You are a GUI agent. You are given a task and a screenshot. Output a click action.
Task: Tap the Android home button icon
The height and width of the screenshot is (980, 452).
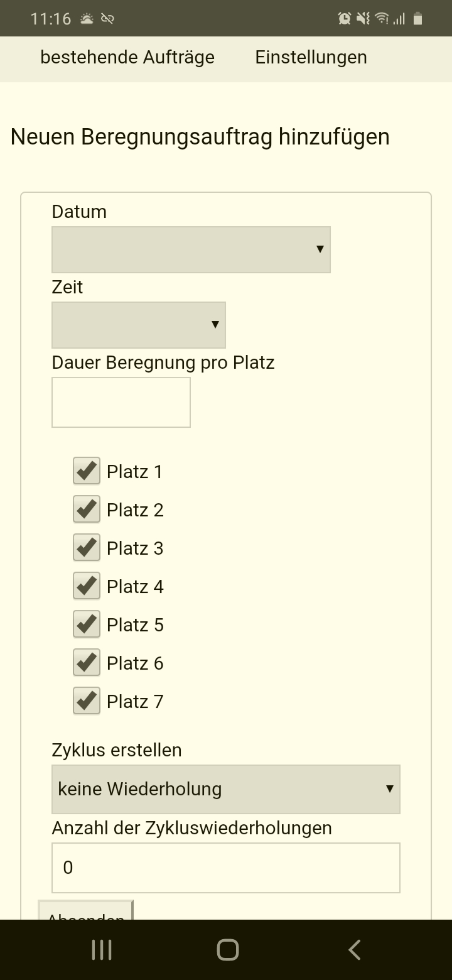pyautogui.click(x=228, y=950)
